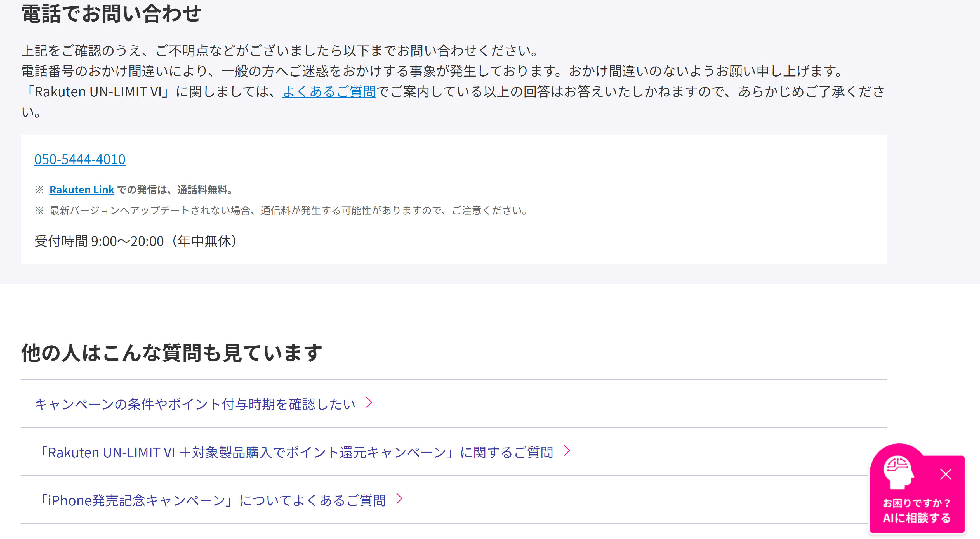The width and height of the screenshot is (980, 539).
Task: Call the 050-5444-4010 phone number link
Action: click(79, 159)
